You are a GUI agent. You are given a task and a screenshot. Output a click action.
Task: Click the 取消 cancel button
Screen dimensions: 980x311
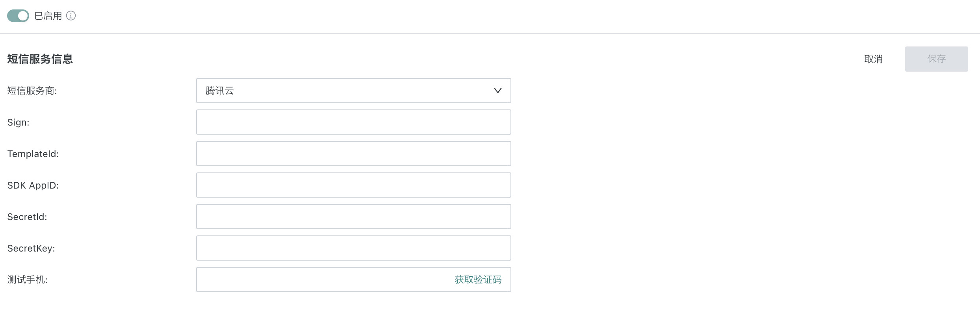click(873, 59)
